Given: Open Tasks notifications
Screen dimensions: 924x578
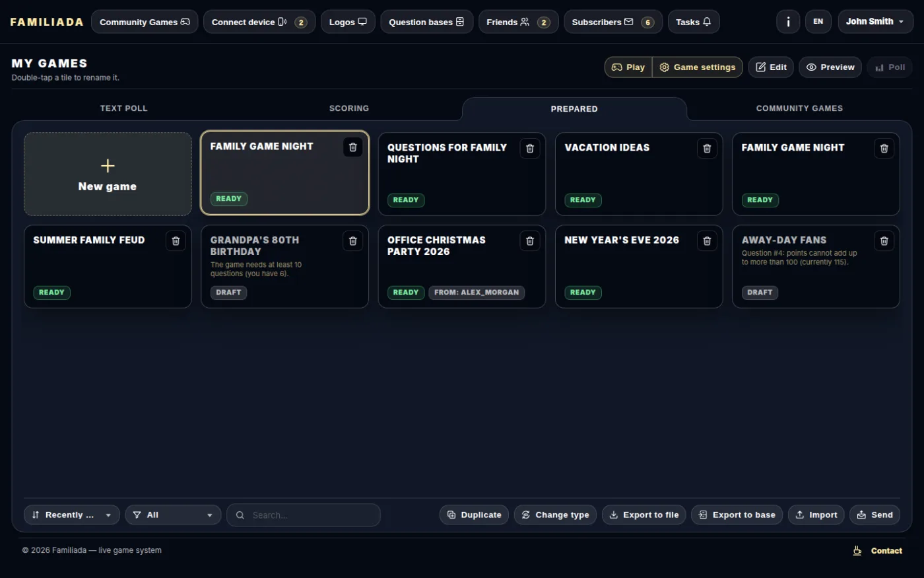Looking at the screenshot, I should pos(694,22).
